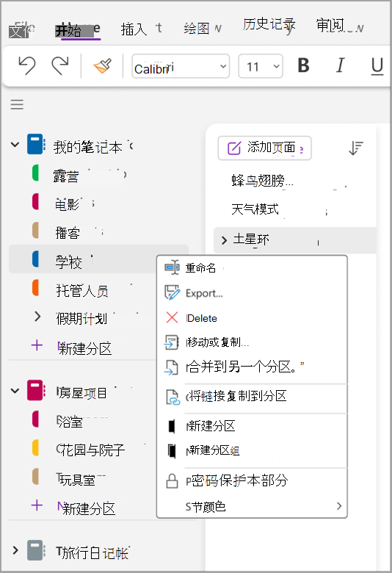Viewport: 392px width, 573px height.
Task: Open the 天气模式 page
Action: (x=255, y=209)
